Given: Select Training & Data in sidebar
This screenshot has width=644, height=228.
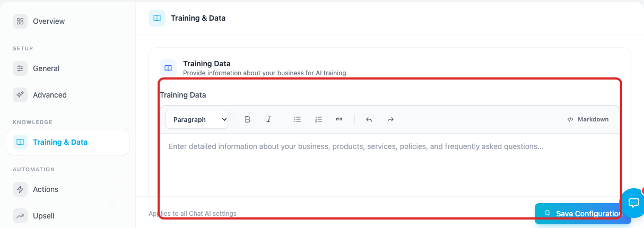Looking at the screenshot, I should point(67,142).
